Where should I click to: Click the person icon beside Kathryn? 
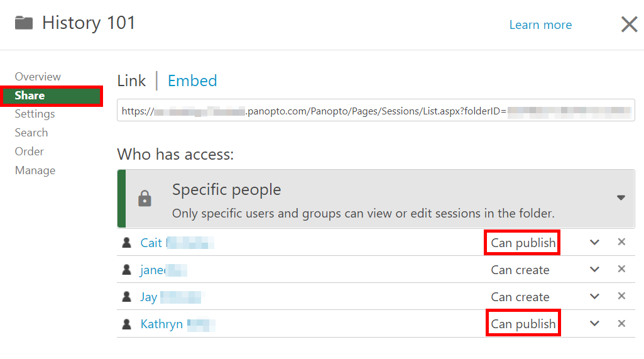[x=127, y=324]
